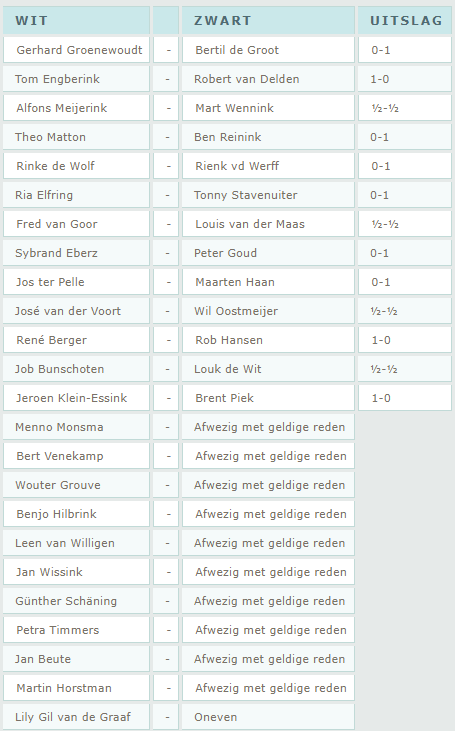Select Lily Gil van de Graaf
The image size is (455, 731).
coord(73,717)
